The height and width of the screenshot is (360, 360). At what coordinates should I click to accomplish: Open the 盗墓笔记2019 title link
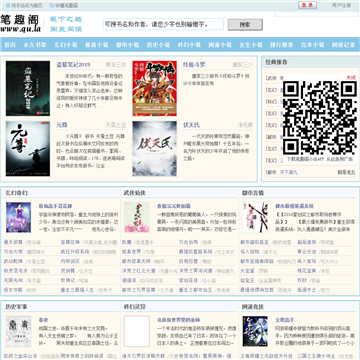click(x=73, y=65)
